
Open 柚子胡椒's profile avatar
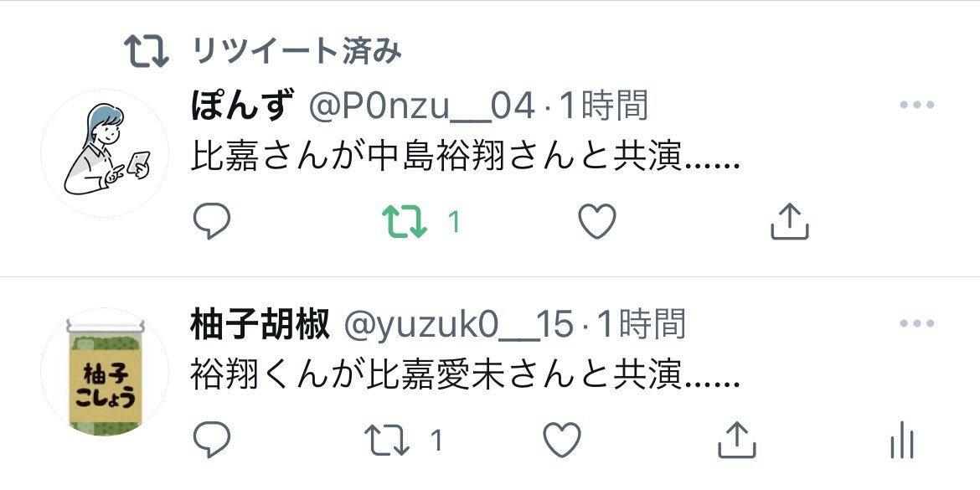pyautogui.click(x=105, y=372)
